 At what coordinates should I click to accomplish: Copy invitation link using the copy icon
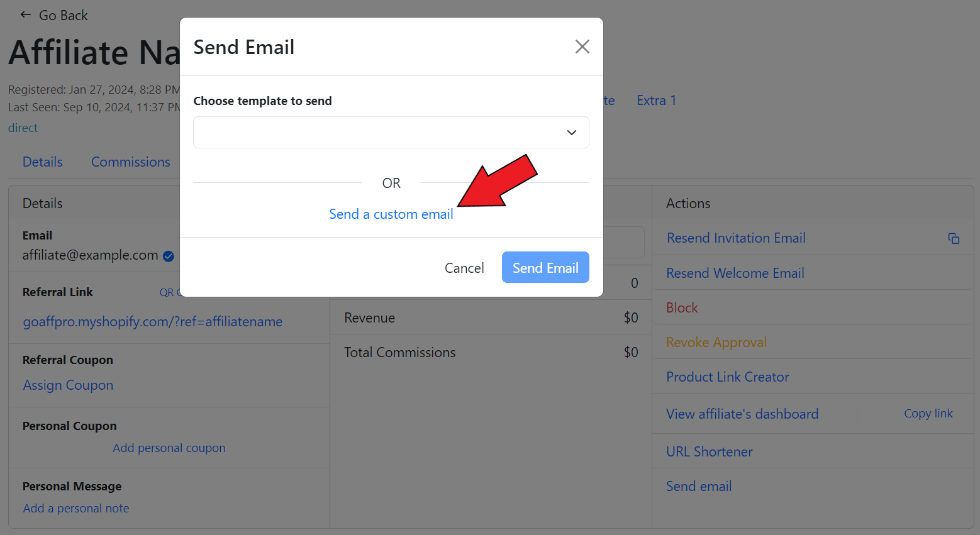pos(954,238)
